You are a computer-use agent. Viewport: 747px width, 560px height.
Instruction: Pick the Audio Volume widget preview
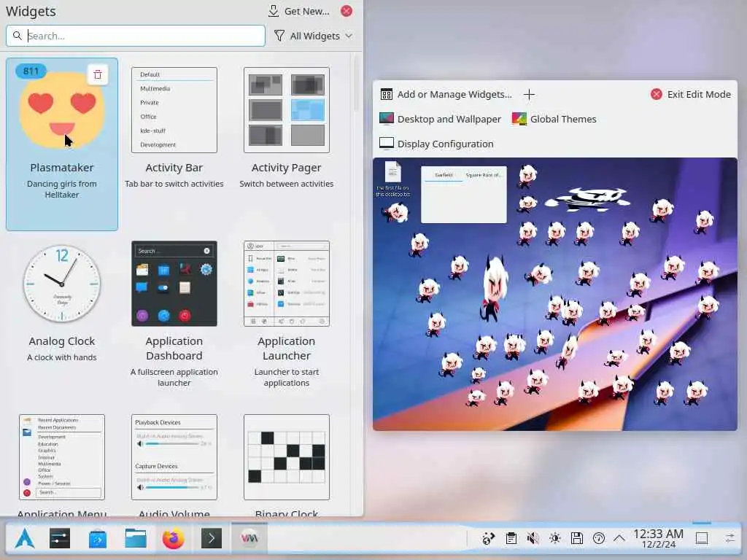point(174,457)
